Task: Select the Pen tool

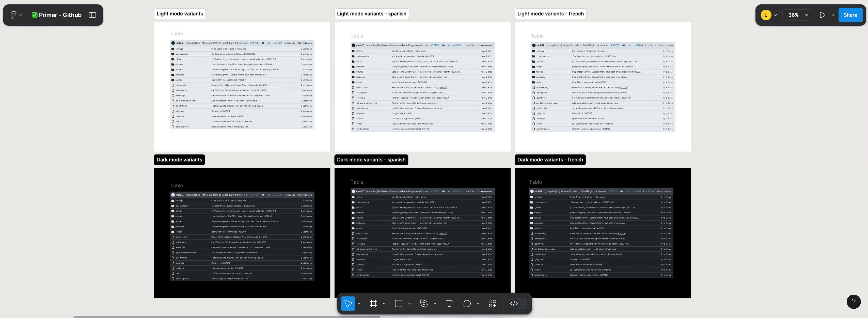Action: click(x=424, y=304)
